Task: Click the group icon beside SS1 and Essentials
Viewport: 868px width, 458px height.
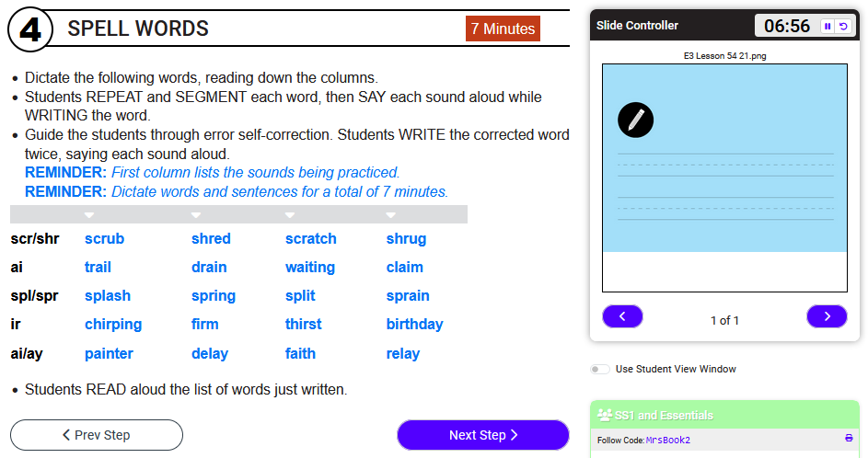Action: tap(605, 415)
